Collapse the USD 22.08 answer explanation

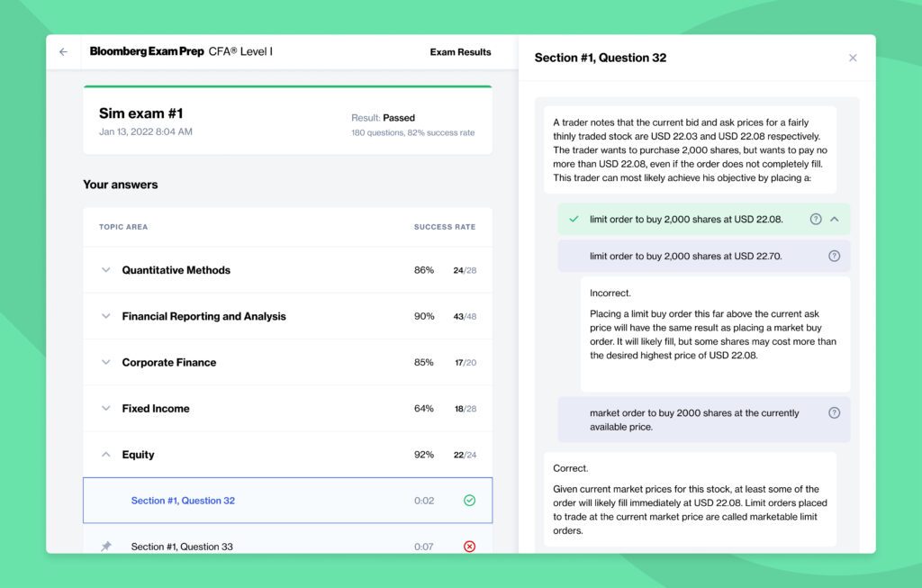tap(835, 219)
